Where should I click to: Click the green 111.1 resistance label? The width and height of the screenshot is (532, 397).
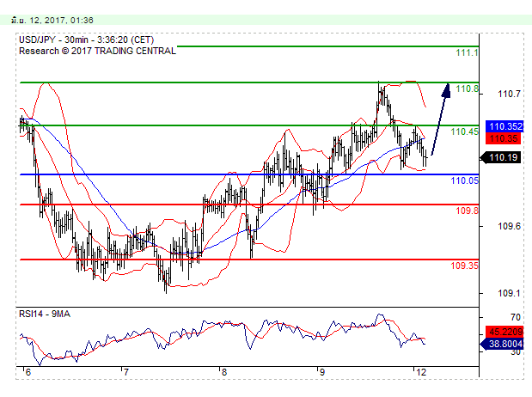[467, 52]
